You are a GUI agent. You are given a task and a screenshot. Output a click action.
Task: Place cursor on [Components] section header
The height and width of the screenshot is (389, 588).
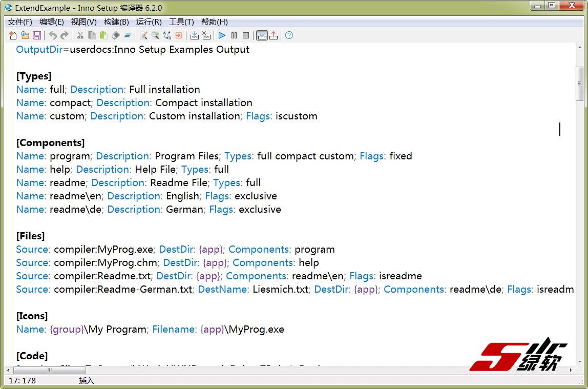tap(50, 143)
